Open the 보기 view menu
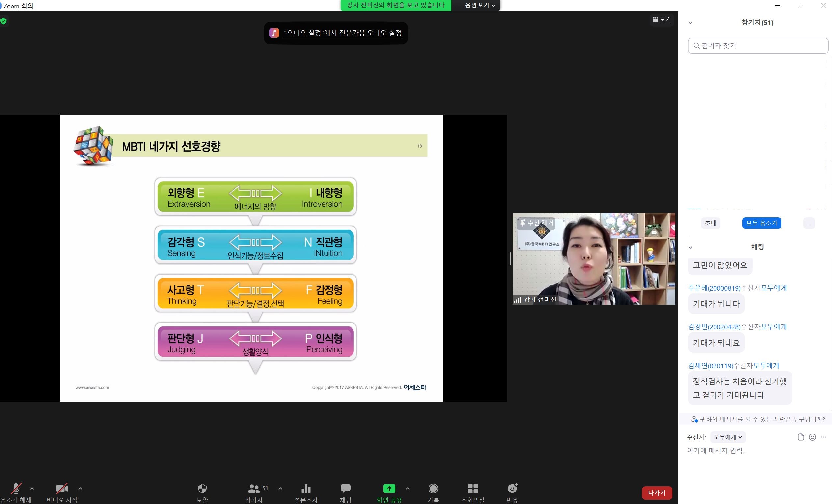The width and height of the screenshot is (832, 504). pos(662,20)
